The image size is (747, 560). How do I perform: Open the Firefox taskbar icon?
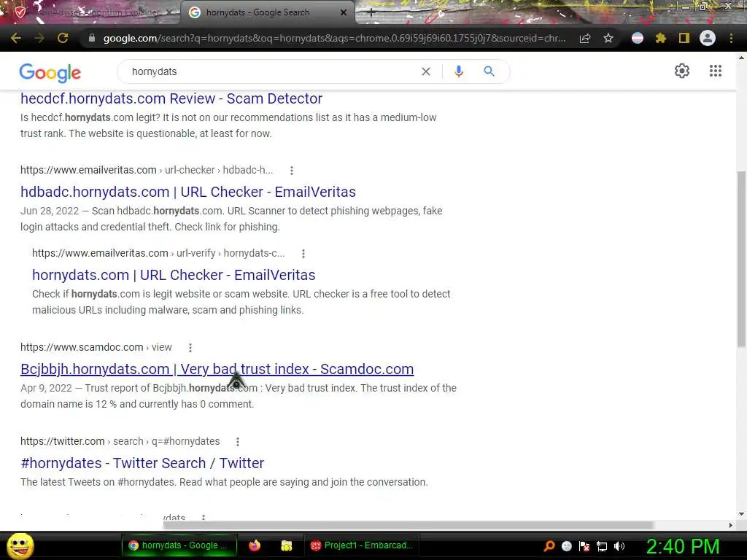pyautogui.click(x=255, y=545)
